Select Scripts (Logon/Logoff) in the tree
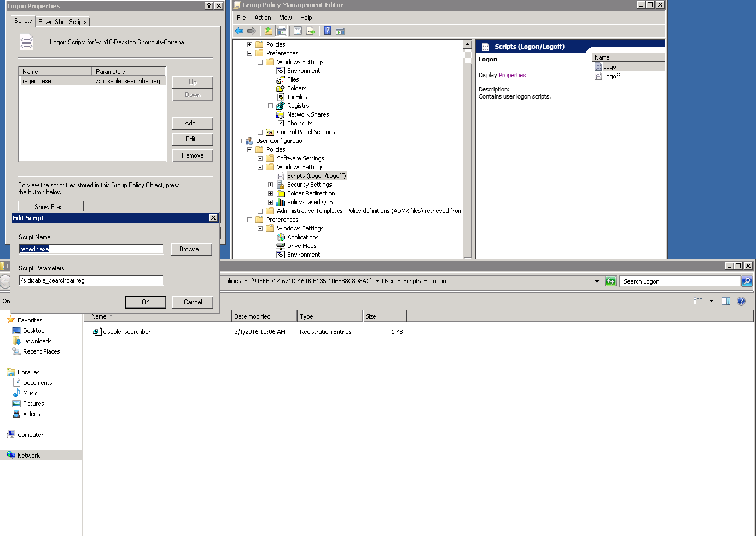This screenshot has height=536, width=756. (316, 176)
